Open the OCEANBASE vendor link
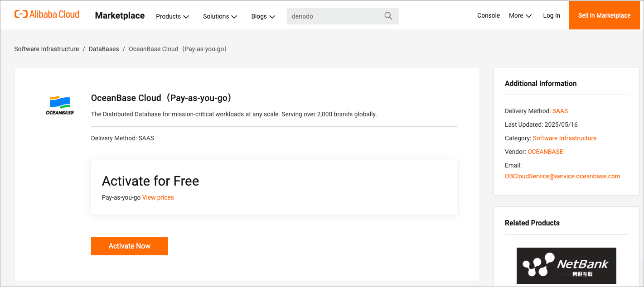This screenshot has height=287, width=644. [545, 152]
